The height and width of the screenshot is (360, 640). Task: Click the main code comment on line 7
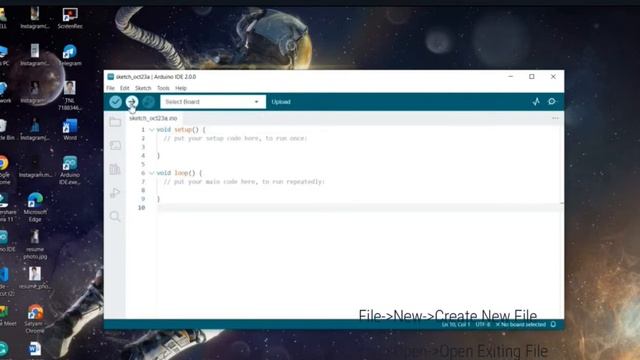pos(244,182)
